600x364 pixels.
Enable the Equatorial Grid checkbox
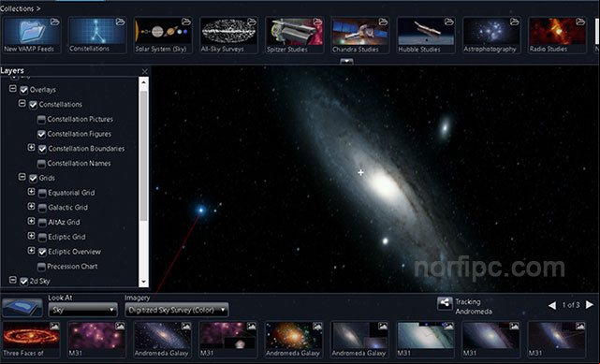tap(42, 193)
